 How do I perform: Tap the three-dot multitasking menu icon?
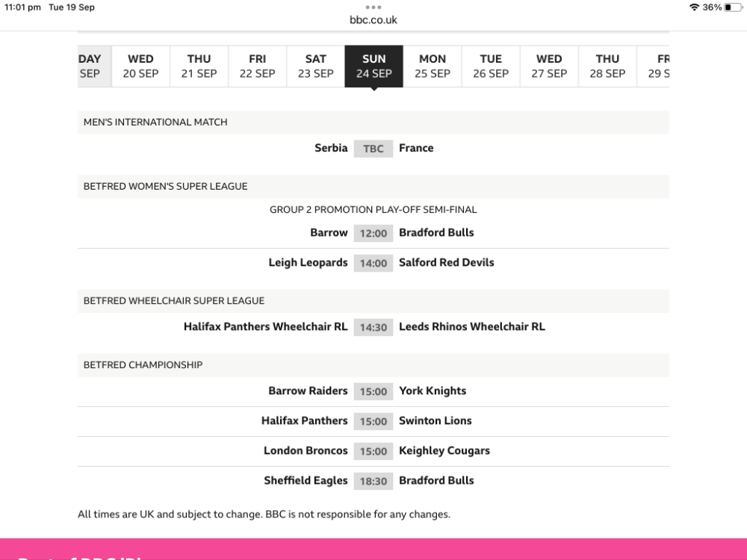(x=373, y=7)
